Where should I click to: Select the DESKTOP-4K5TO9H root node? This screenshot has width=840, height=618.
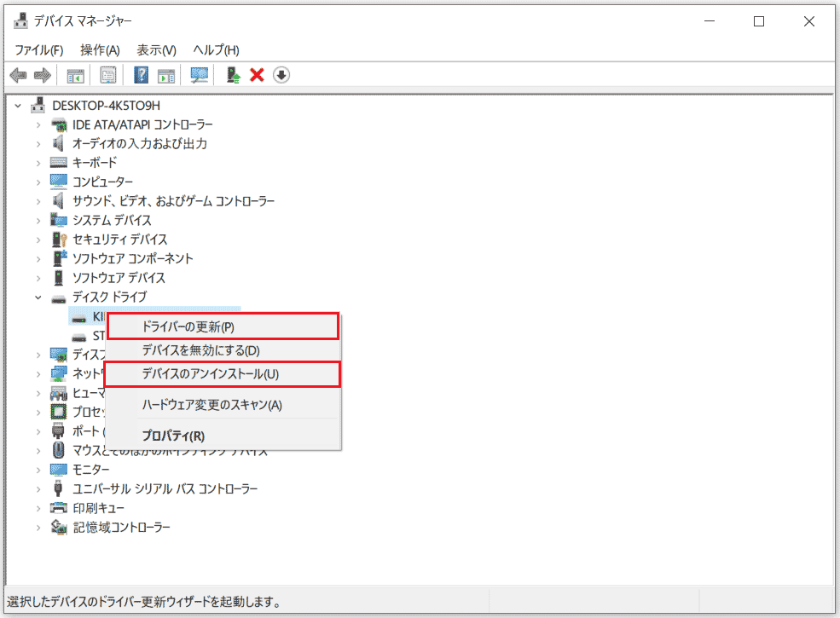point(104,105)
